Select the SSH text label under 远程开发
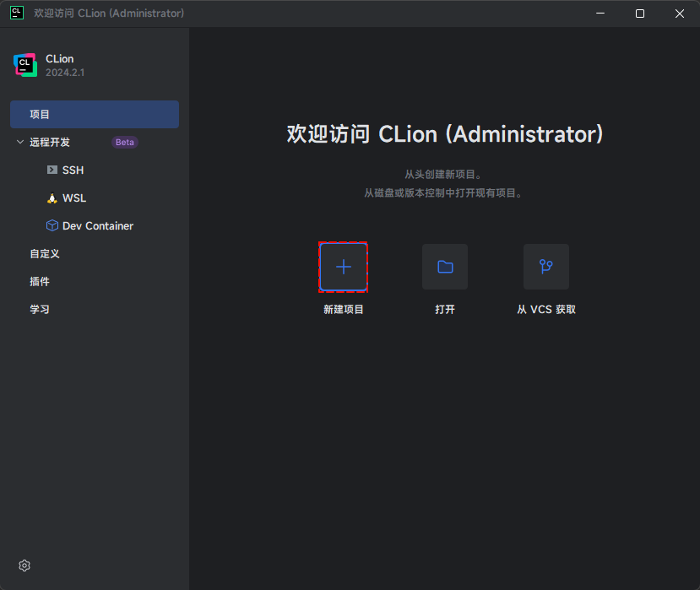700x590 pixels. tap(73, 170)
